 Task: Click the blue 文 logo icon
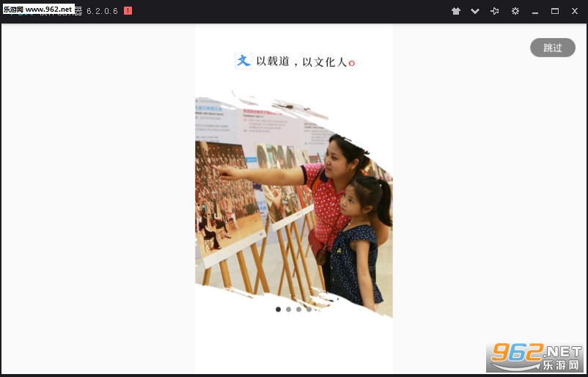(x=243, y=61)
